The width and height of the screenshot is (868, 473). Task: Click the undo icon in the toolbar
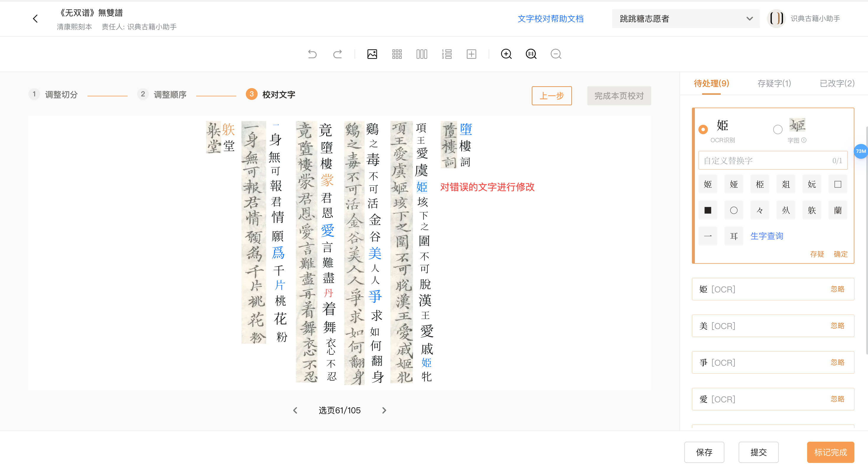tap(312, 54)
